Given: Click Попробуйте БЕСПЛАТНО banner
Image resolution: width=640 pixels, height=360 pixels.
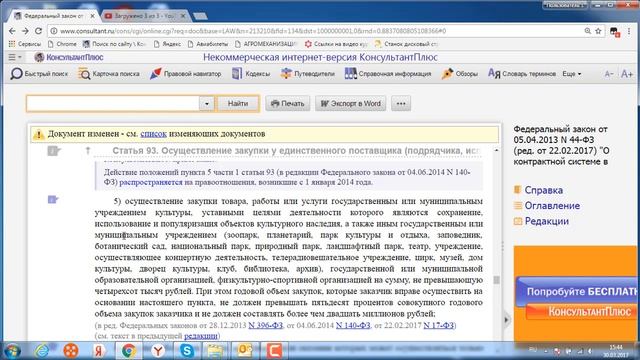Looking at the screenshot, I should click(576, 292).
